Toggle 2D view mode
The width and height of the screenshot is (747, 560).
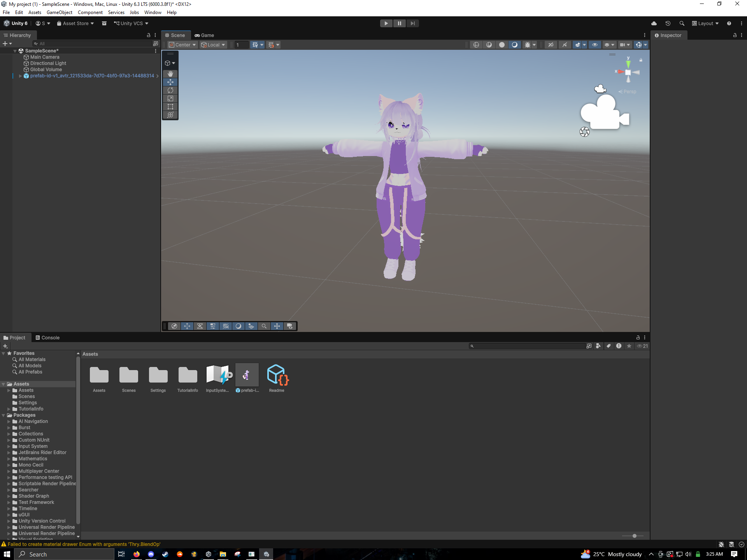click(551, 45)
